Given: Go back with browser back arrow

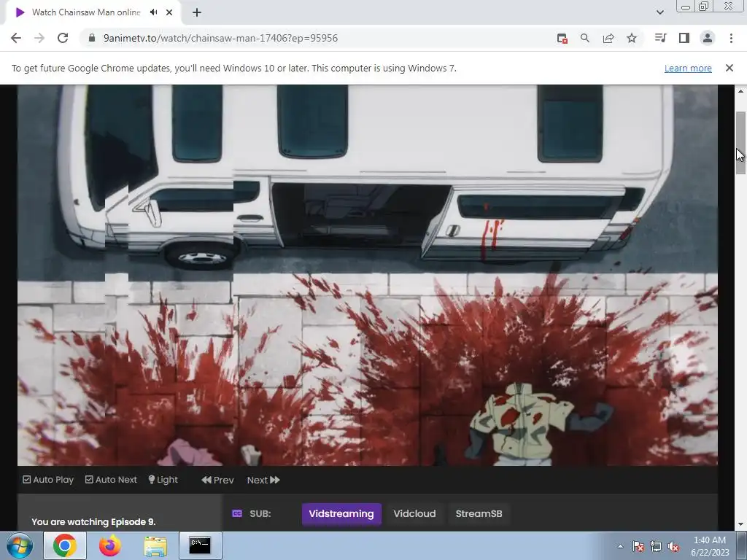Looking at the screenshot, I should tap(16, 38).
